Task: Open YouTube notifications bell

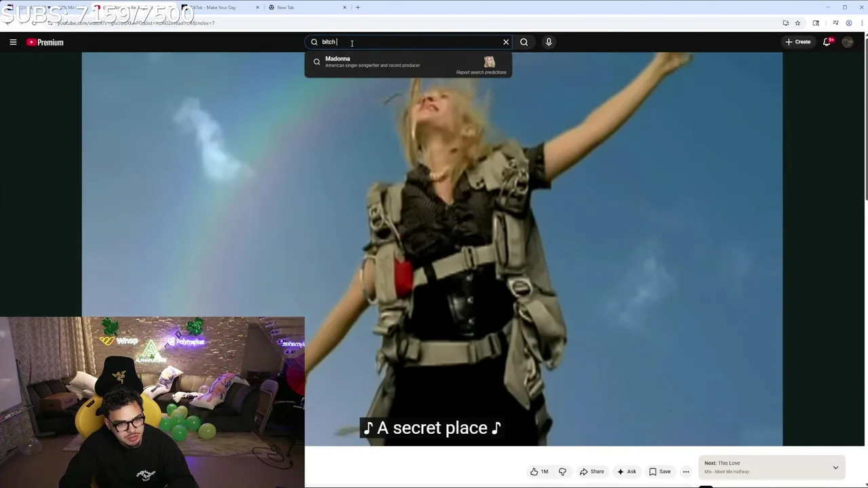Action: pyautogui.click(x=827, y=42)
